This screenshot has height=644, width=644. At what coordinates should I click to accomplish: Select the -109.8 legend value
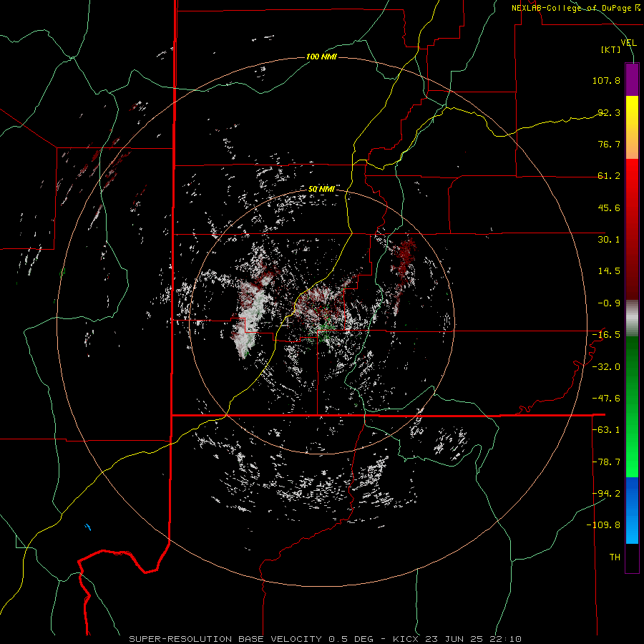pyautogui.click(x=603, y=525)
